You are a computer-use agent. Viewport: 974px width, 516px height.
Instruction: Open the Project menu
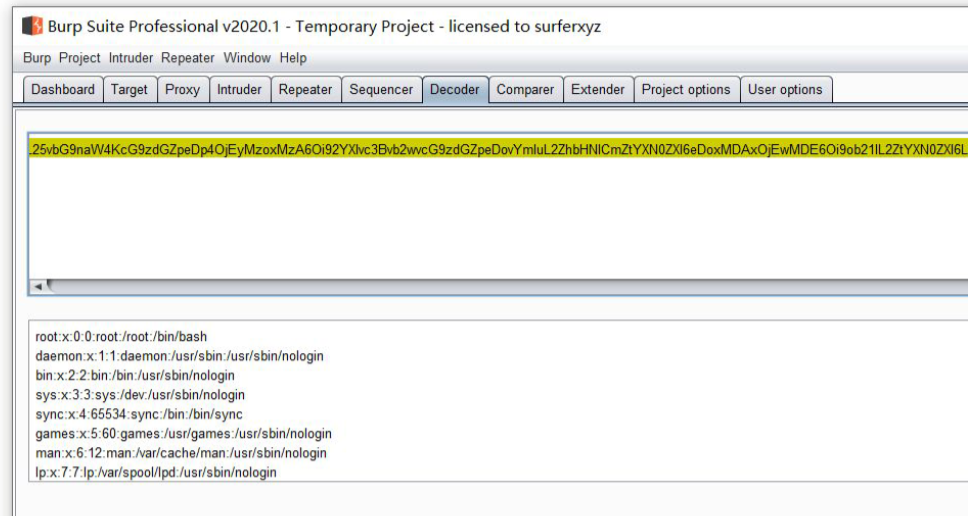coord(80,58)
